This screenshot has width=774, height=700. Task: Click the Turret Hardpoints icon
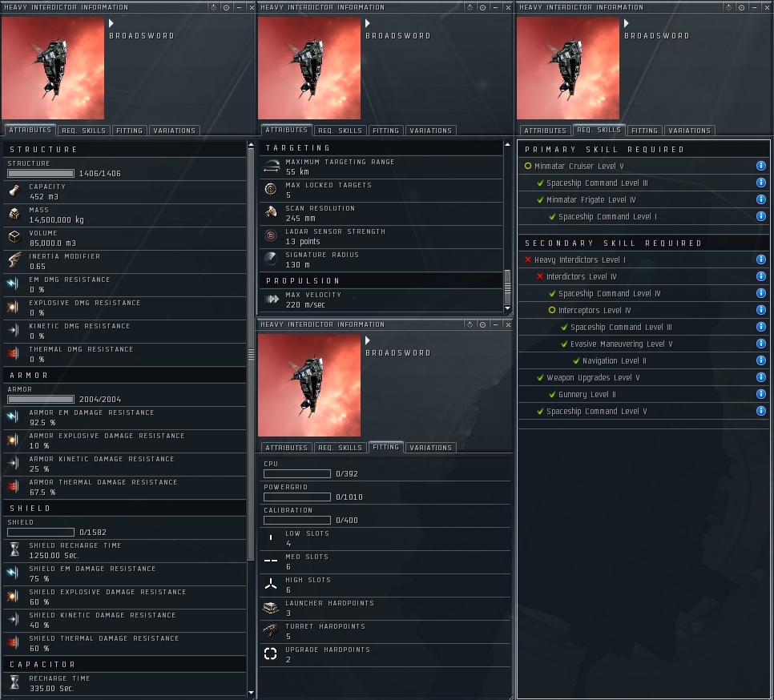point(271,630)
